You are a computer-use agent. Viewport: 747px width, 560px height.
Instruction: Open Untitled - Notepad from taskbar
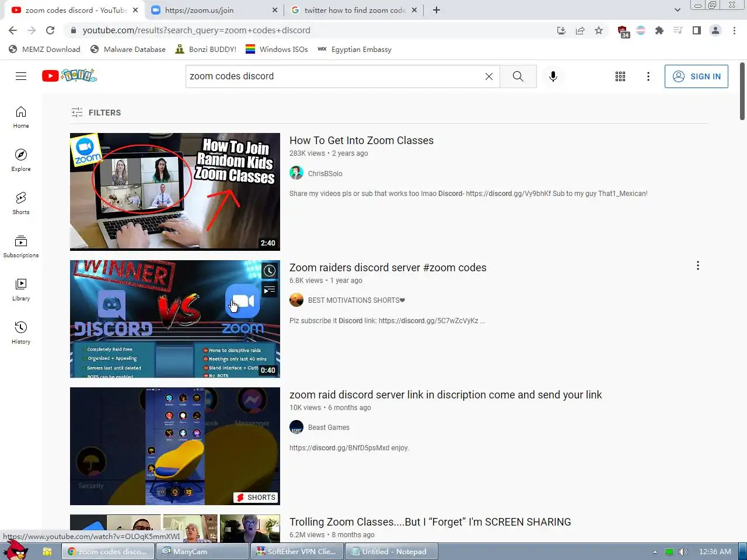tap(391, 551)
